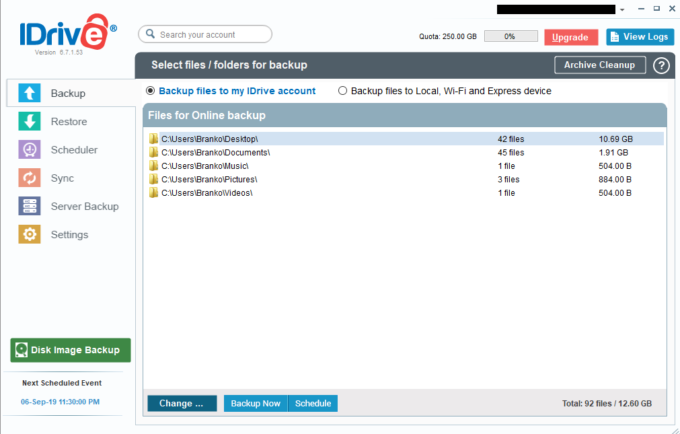Viewport: 680px width, 434px height.
Task: Open View Logs
Action: 640,37
